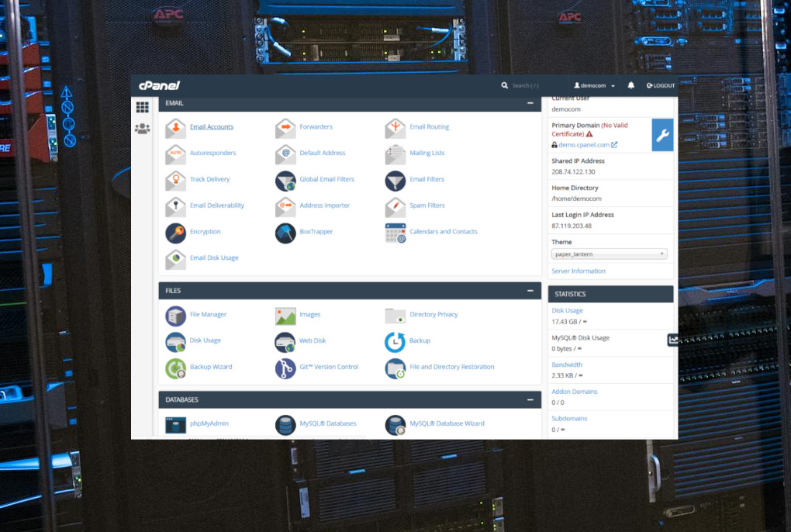The width and height of the screenshot is (791, 532).
Task: Open the Email Accounts icon
Action: [x=175, y=128]
